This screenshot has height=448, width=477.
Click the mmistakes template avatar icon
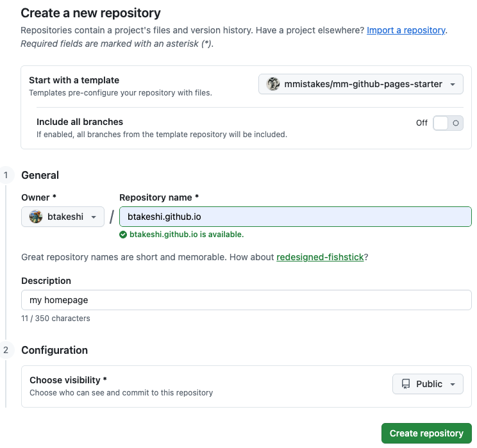click(274, 84)
